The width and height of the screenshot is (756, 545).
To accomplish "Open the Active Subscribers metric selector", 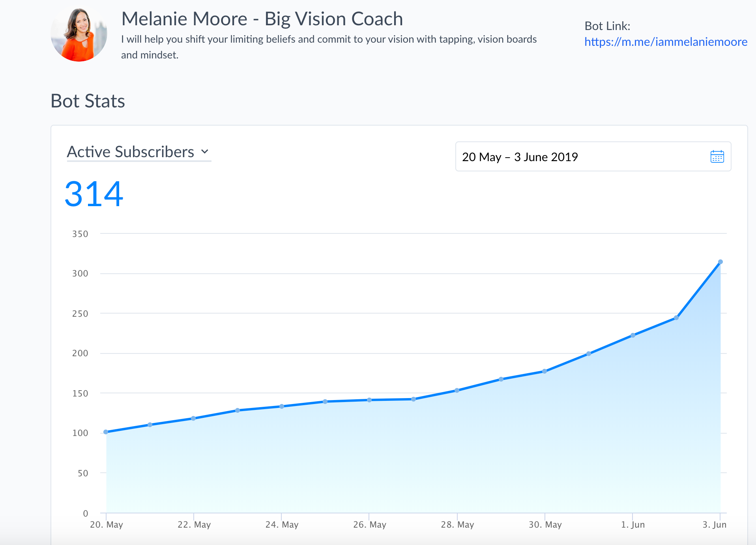I will point(131,152).
